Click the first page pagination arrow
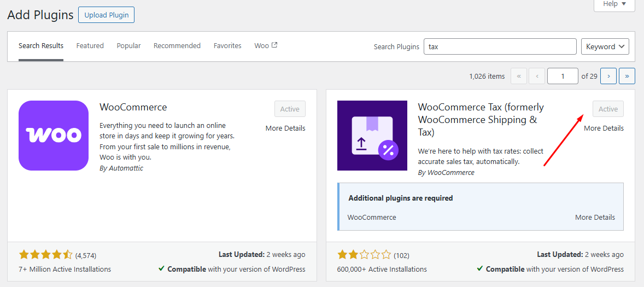Image resolution: width=644 pixels, height=287 pixels. pyautogui.click(x=519, y=76)
